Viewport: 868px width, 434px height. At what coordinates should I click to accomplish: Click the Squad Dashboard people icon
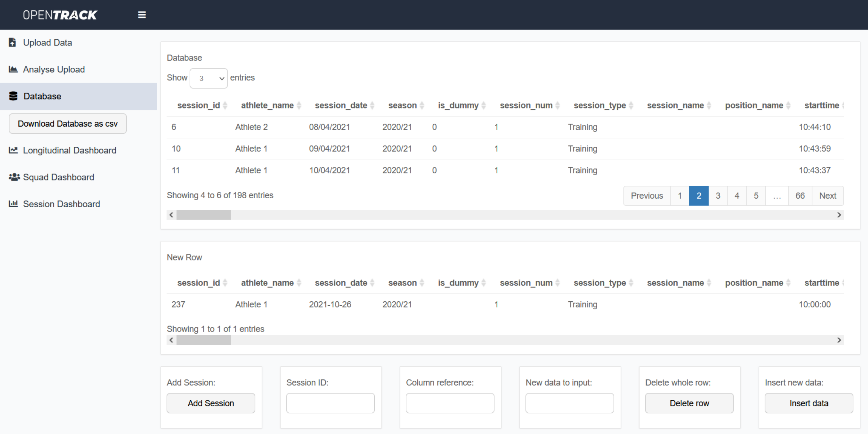[x=14, y=177]
